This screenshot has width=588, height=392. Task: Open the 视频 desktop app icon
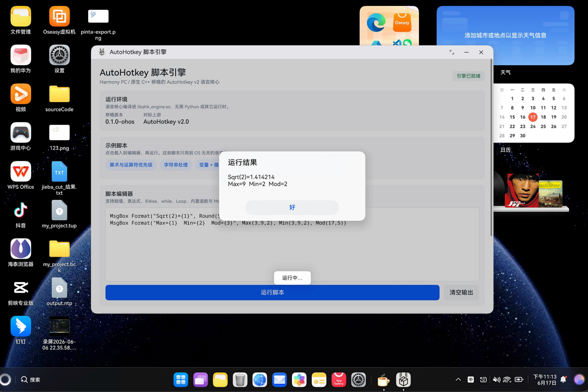tap(21, 98)
